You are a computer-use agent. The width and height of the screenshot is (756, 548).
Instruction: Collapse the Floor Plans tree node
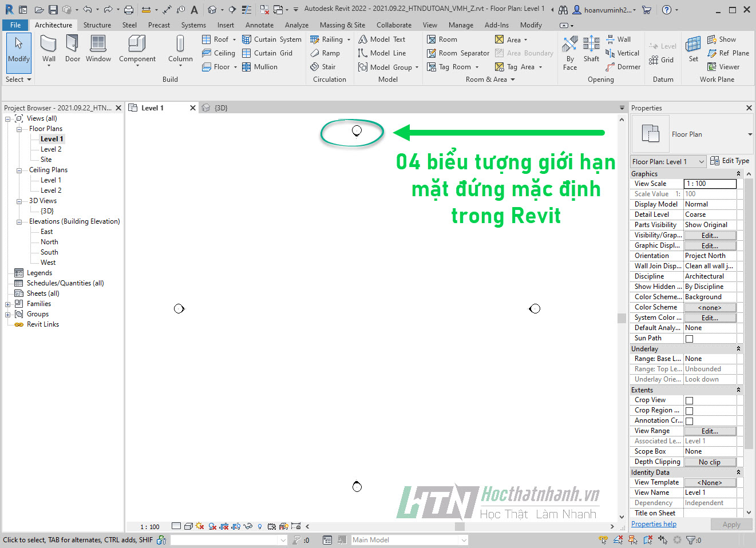tap(19, 129)
